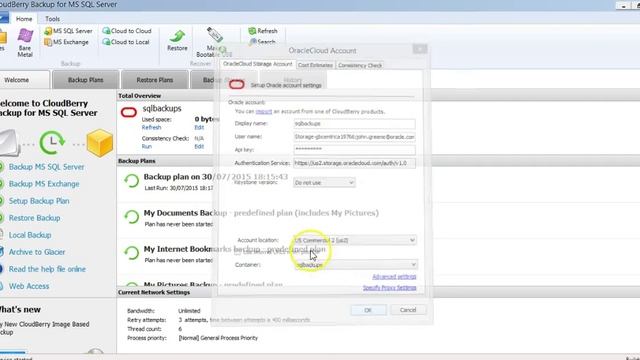Click Run link under Consistency Check

pyautogui.click(x=147, y=147)
